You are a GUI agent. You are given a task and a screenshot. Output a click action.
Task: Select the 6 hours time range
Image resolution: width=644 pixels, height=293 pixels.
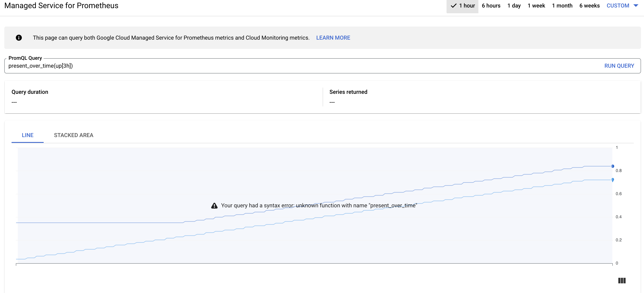[491, 6]
